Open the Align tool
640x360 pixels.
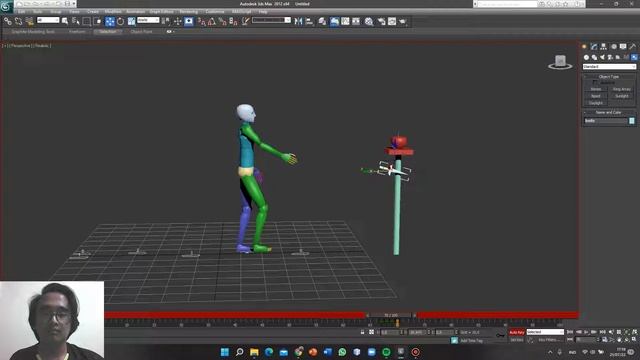(309, 21)
